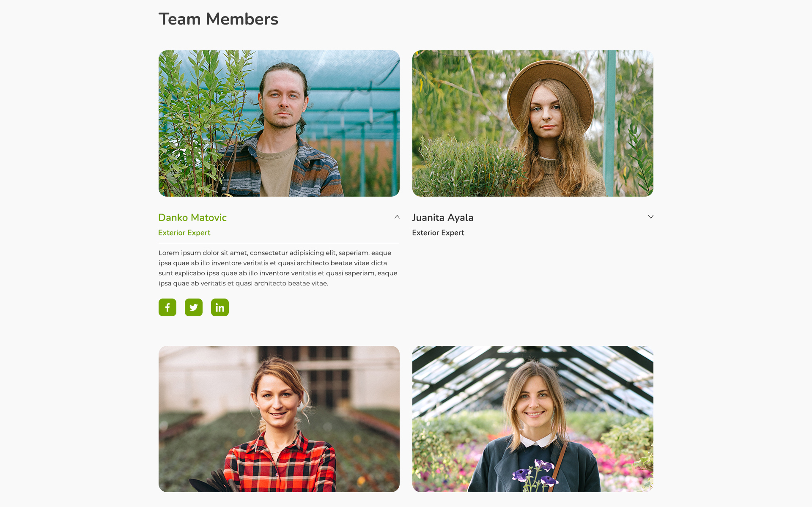Expand Juanita Ayala's details with the down chevron
Image resolution: width=812 pixels, height=507 pixels.
tap(650, 217)
